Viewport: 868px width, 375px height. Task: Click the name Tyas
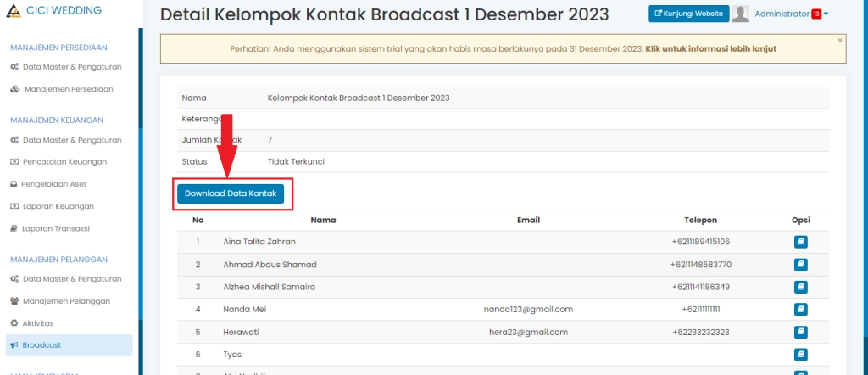point(232,355)
